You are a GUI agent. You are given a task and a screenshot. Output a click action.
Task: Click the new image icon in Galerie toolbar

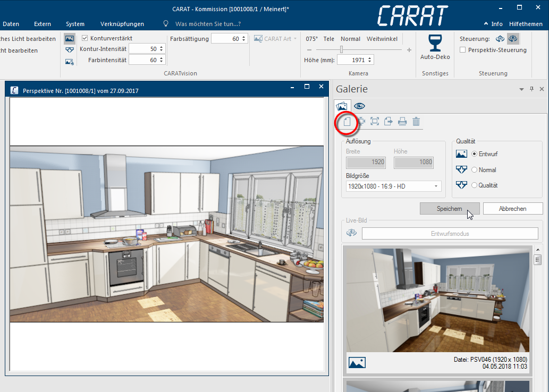(x=347, y=122)
